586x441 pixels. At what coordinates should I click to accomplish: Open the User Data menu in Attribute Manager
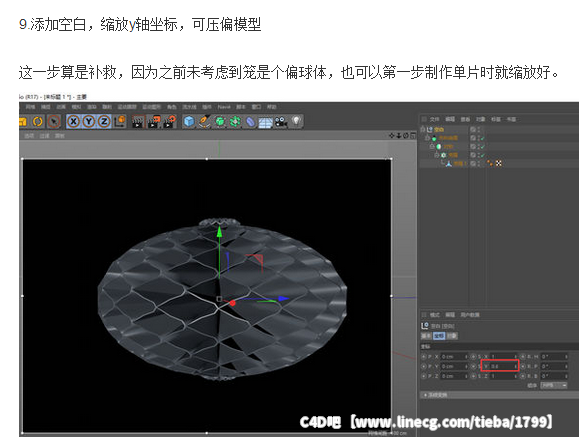tap(470, 315)
